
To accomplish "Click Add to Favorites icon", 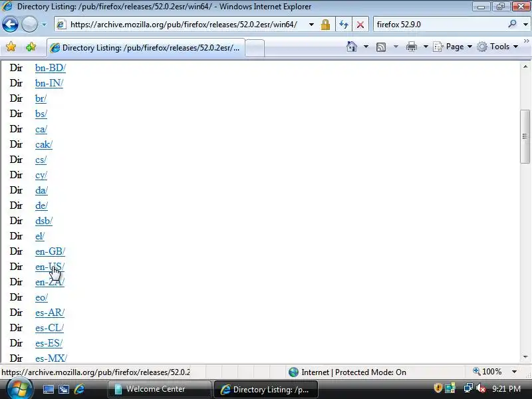I will tap(31, 47).
